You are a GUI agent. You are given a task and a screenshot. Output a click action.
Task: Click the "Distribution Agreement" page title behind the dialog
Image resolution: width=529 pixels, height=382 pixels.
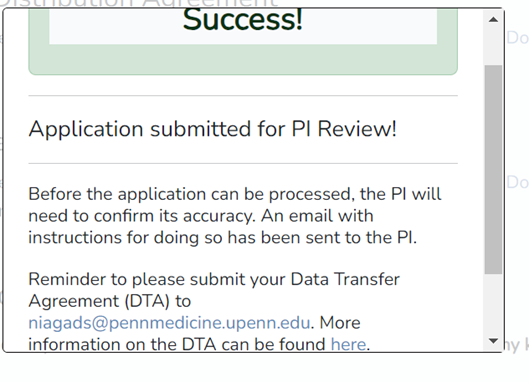click(139, 3)
